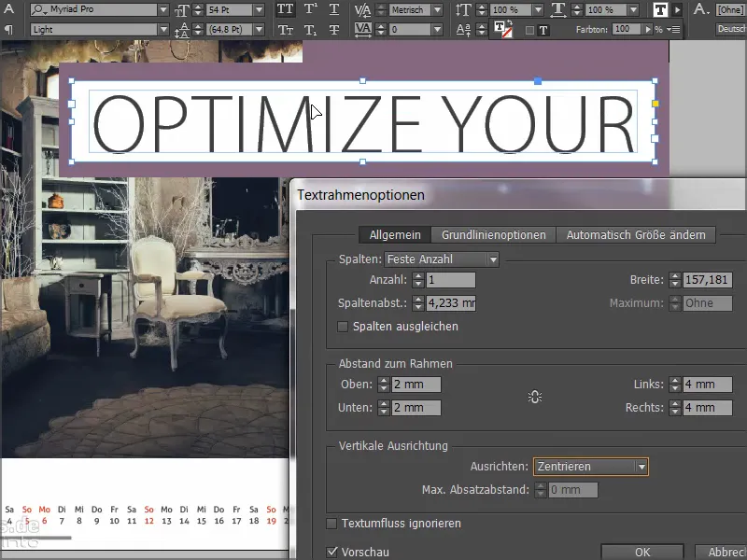Open Automatisch Größe ändern tab

(x=636, y=235)
